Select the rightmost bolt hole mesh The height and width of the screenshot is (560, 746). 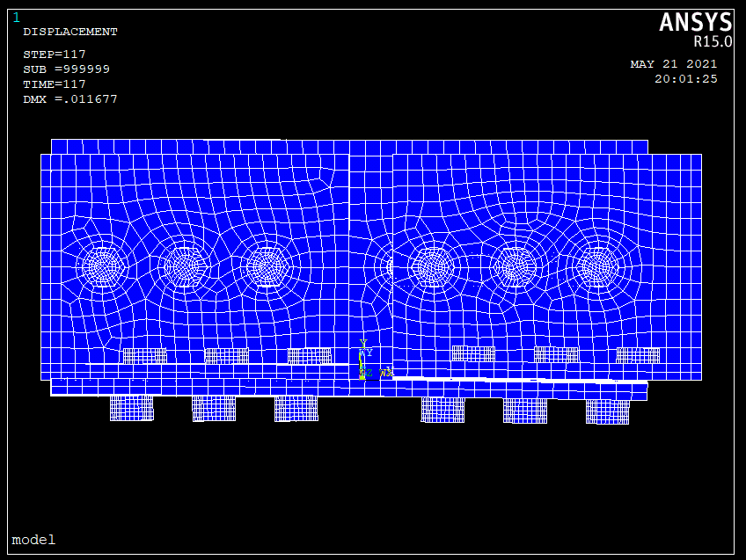[x=597, y=266]
